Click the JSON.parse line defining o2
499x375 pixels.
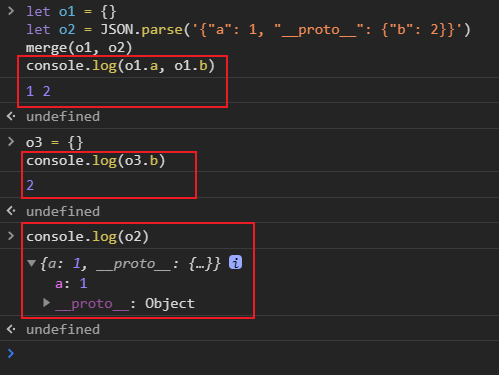(248, 30)
